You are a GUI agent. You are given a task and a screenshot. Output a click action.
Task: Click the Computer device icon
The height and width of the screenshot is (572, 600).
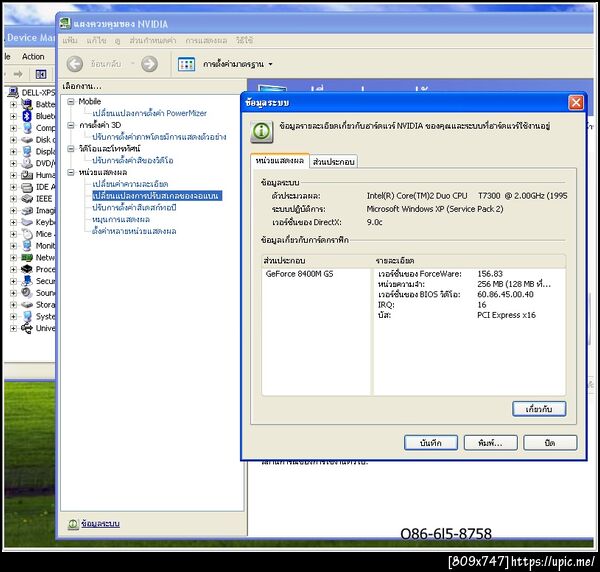[x=27, y=128]
